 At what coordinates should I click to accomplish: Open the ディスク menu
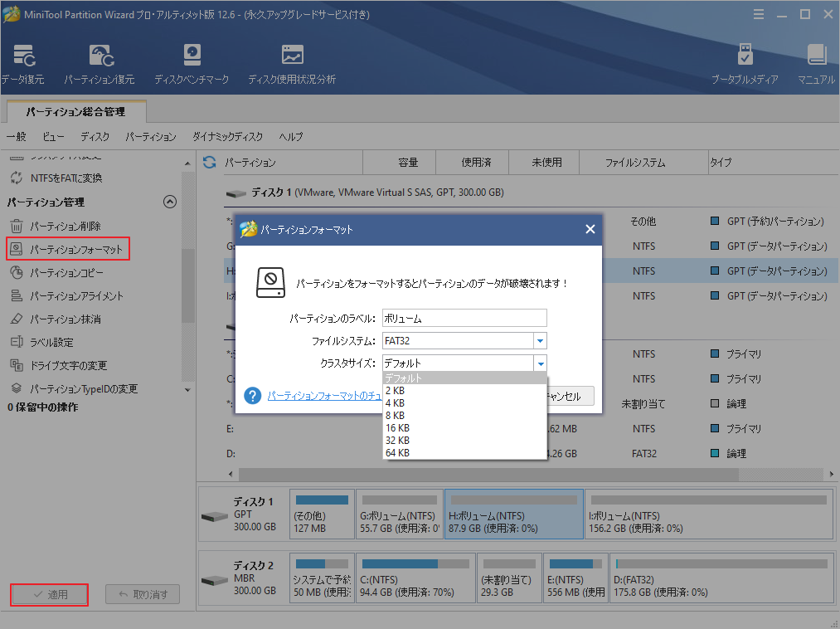click(95, 137)
